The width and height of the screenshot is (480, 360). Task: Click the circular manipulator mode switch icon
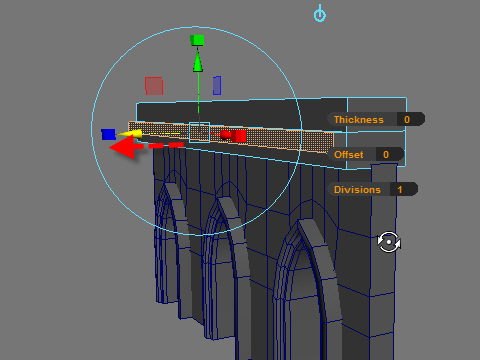389,242
